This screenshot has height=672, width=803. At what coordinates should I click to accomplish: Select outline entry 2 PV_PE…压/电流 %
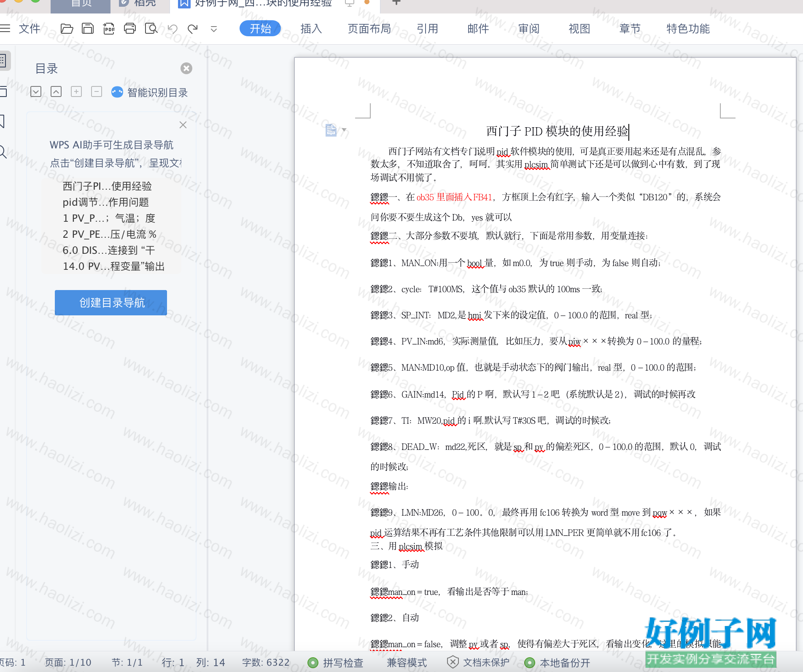coord(110,234)
